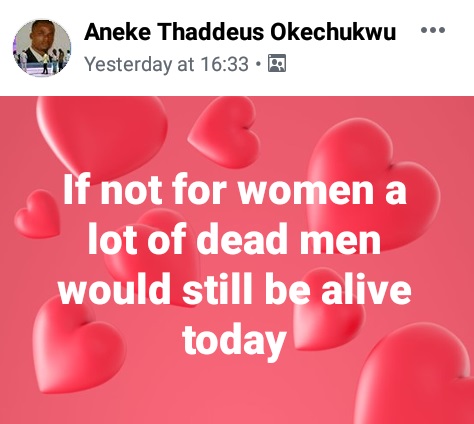This screenshot has width=474, height=424.
Task: Select the word "today" in the post
Action: point(234,340)
